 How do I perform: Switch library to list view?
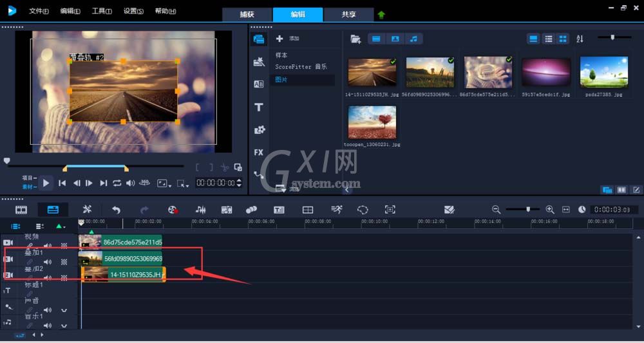(548, 39)
